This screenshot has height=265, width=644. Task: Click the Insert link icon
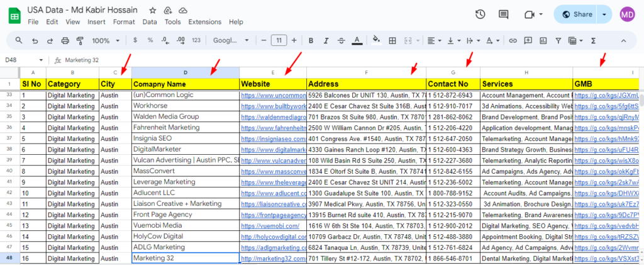[x=513, y=40]
